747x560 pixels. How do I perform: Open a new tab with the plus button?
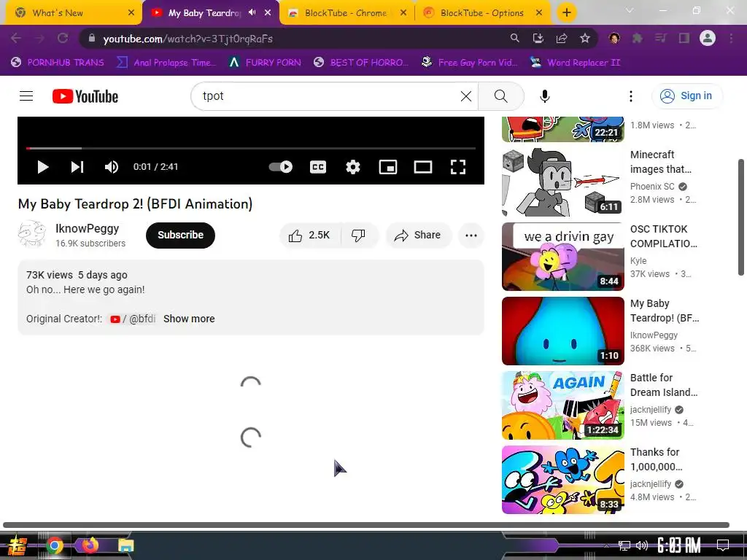566,13
